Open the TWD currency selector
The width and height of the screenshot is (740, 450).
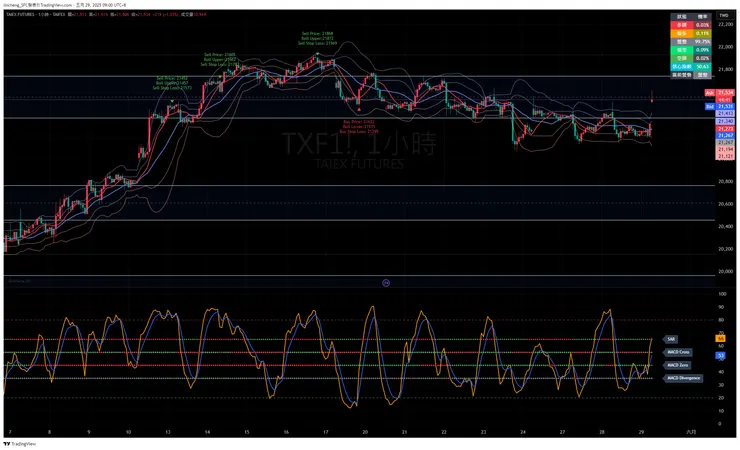coord(724,16)
